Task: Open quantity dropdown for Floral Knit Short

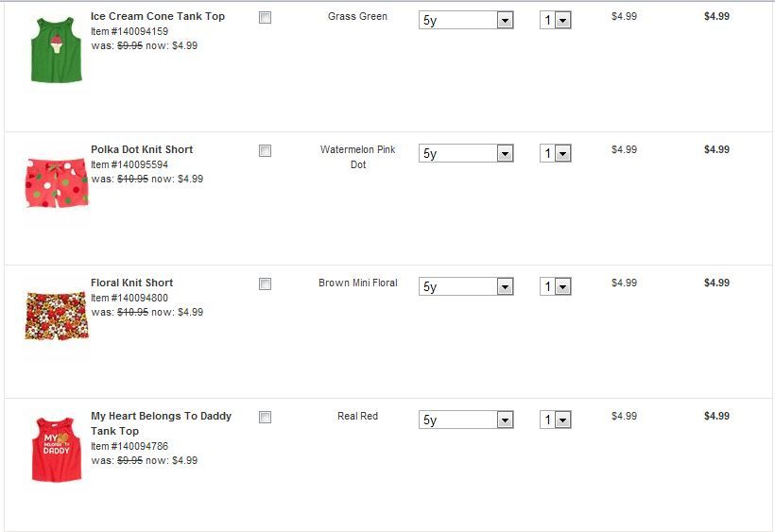Action: (x=556, y=287)
